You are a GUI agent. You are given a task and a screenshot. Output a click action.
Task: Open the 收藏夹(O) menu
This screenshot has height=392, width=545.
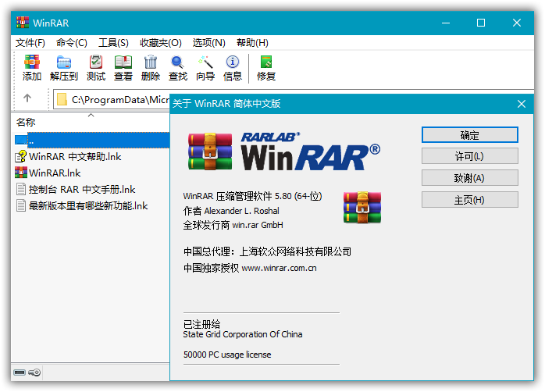pos(161,43)
